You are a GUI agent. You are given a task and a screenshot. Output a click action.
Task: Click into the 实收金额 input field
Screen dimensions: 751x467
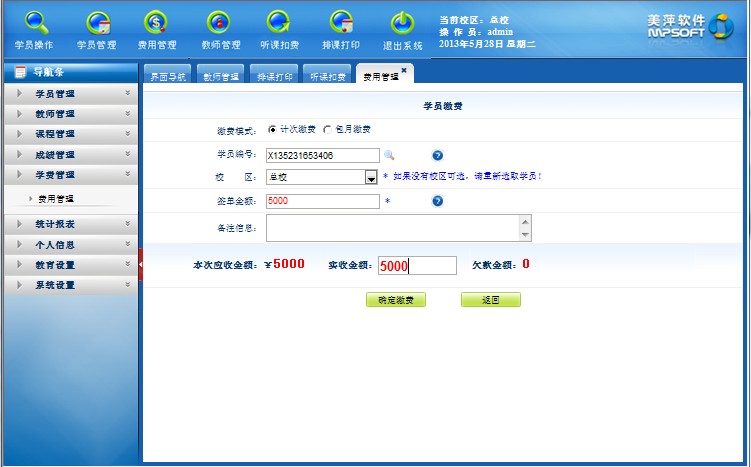tap(416, 266)
